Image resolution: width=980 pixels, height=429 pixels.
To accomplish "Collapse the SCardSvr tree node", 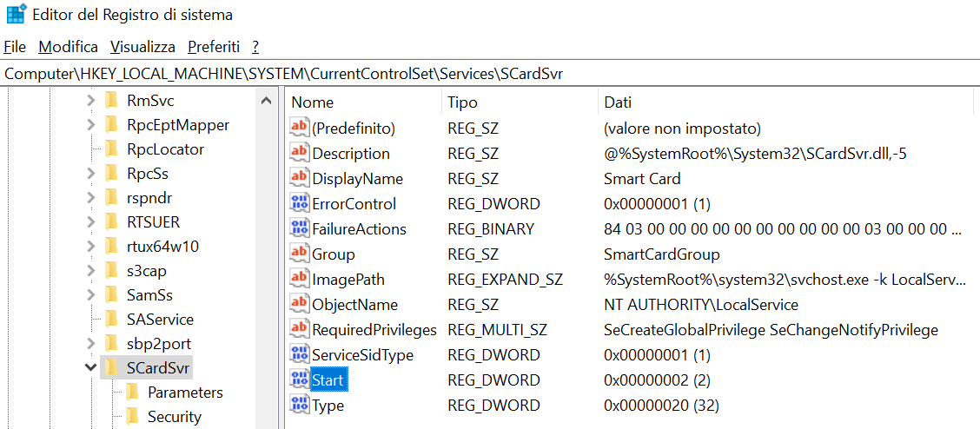I will (91, 368).
